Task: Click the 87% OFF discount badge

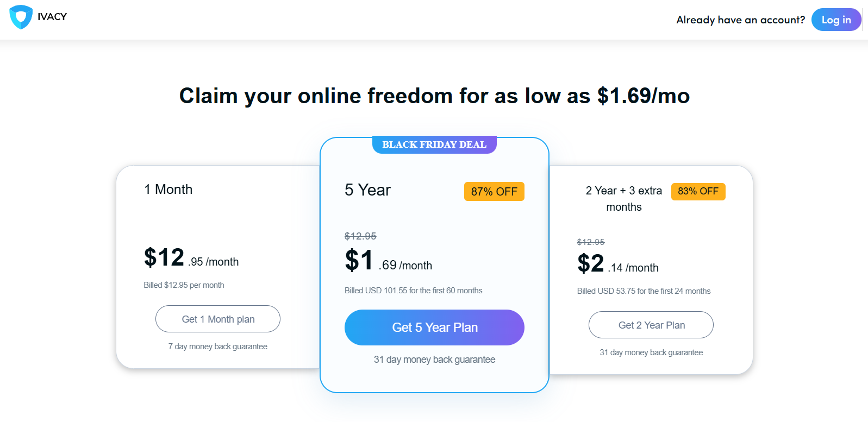Action: pyautogui.click(x=494, y=192)
